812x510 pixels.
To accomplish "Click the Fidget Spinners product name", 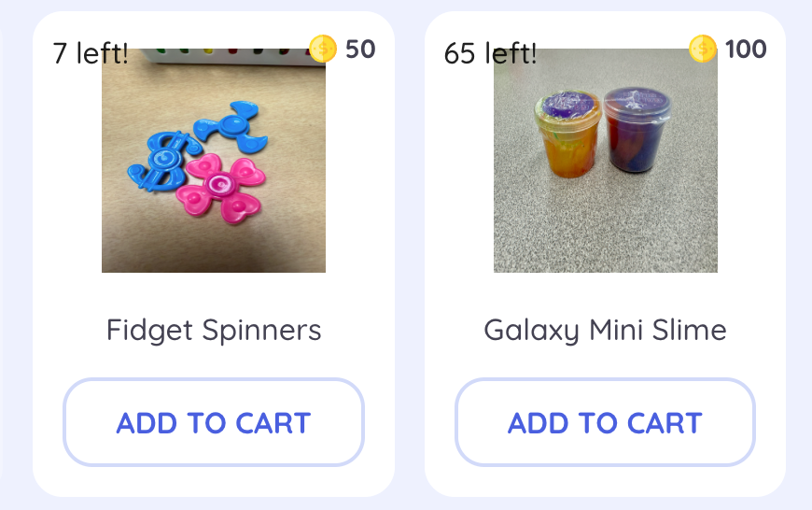I will (x=214, y=330).
